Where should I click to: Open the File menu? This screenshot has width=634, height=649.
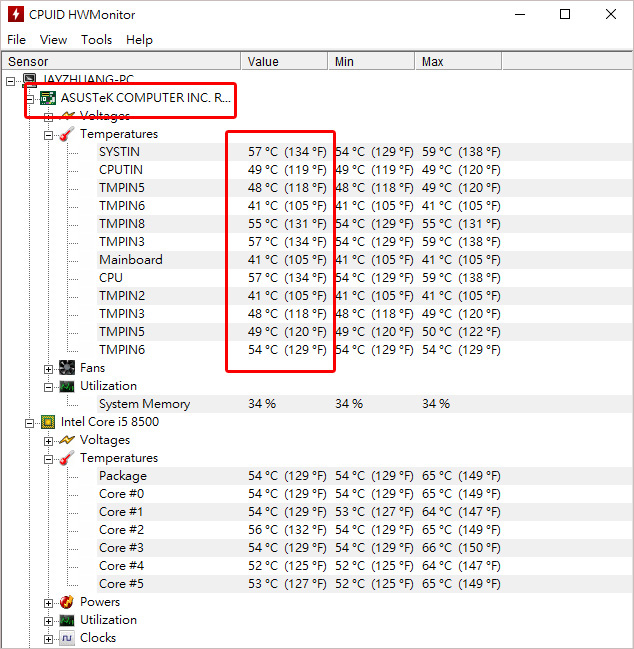(17, 40)
